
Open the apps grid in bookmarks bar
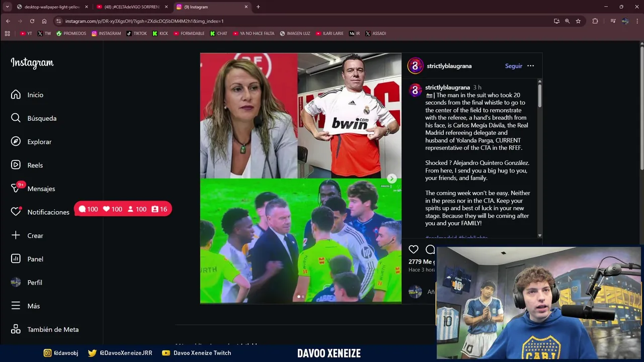click(7, 34)
